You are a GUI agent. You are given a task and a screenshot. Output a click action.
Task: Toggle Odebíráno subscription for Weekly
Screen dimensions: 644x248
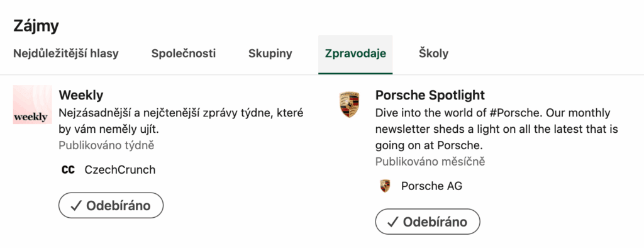(x=111, y=205)
